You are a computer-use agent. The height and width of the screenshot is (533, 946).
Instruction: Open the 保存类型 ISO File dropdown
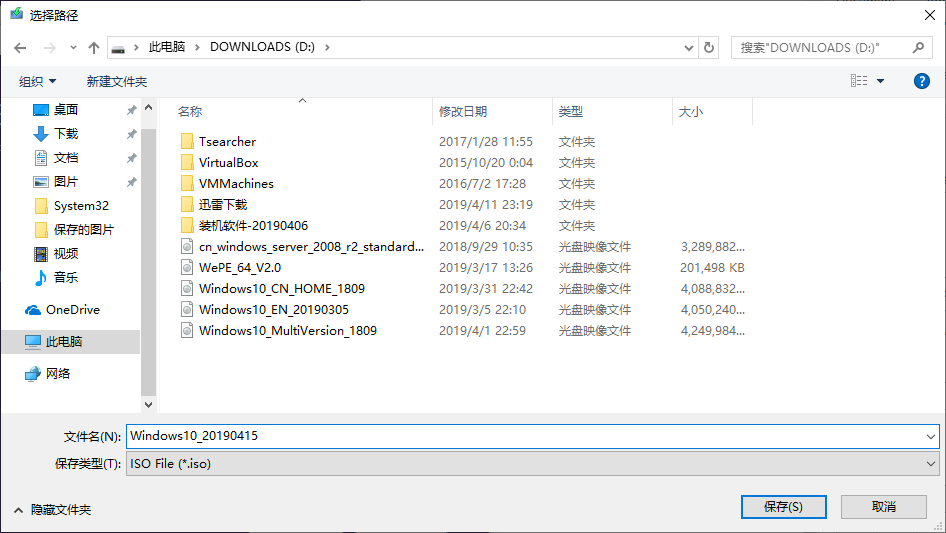[532, 464]
